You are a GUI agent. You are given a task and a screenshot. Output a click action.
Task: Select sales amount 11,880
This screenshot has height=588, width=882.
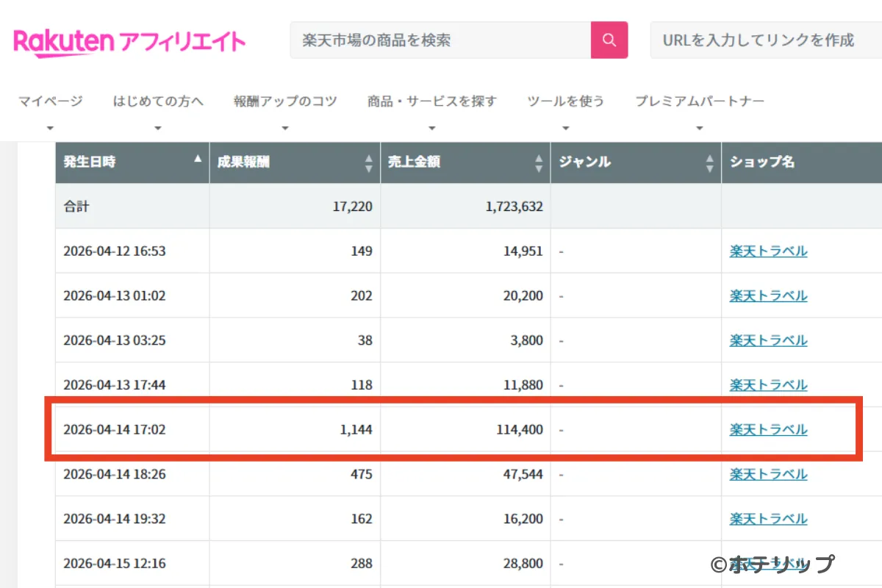point(523,385)
